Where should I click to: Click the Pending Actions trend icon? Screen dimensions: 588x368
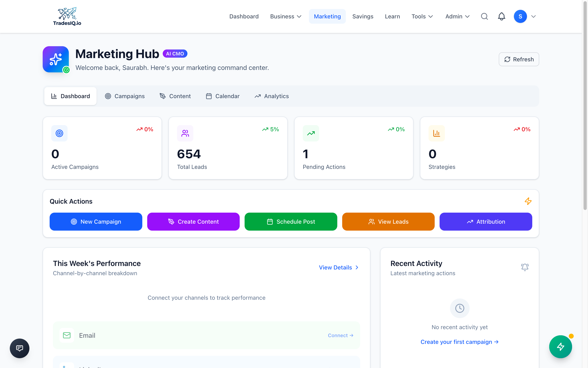pyautogui.click(x=311, y=133)
